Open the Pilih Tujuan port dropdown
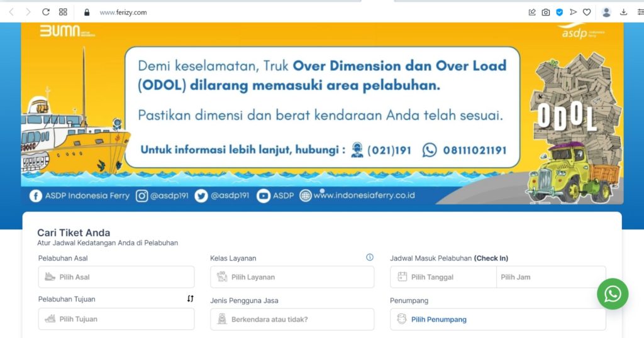Viewport: 644px width, 338px height. tap(116, 319)
